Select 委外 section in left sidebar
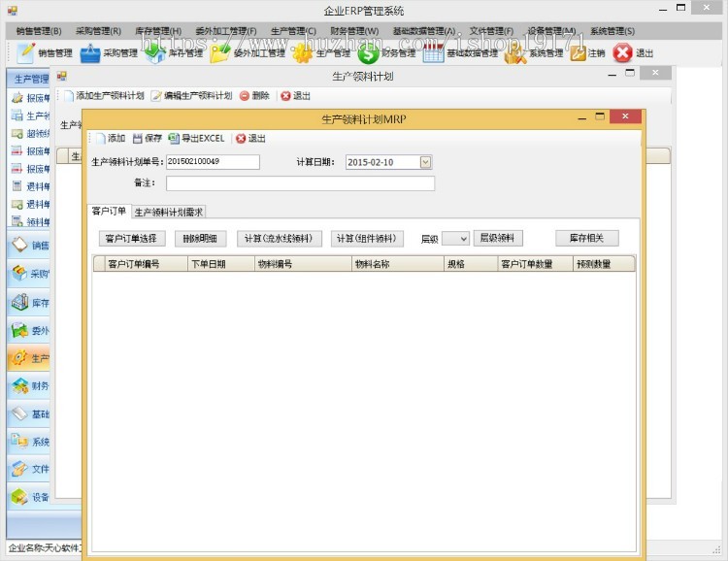 (x=29, y=330)
